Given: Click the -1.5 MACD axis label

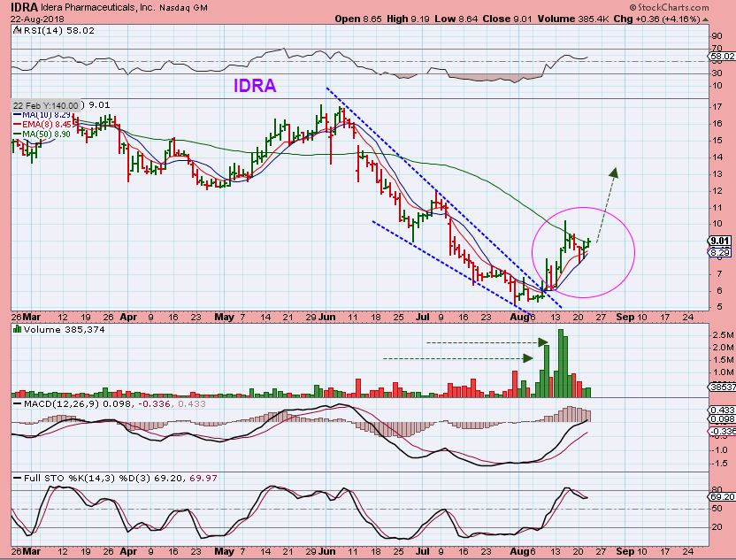Looking at the screenshot, I should pos(721,464).
